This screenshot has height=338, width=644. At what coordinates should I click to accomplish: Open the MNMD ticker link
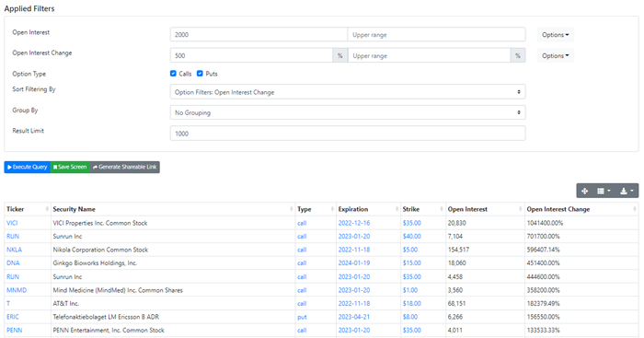[x=17, y=290]
